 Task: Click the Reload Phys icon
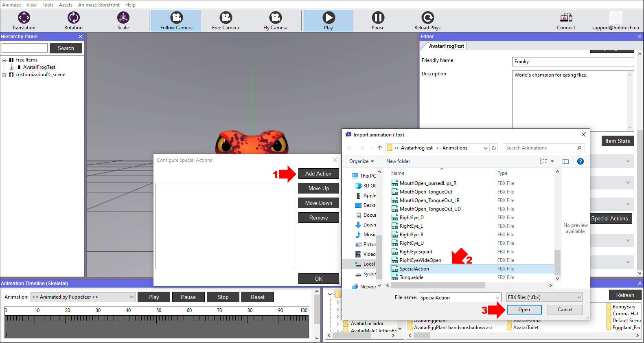pos(427,21)
